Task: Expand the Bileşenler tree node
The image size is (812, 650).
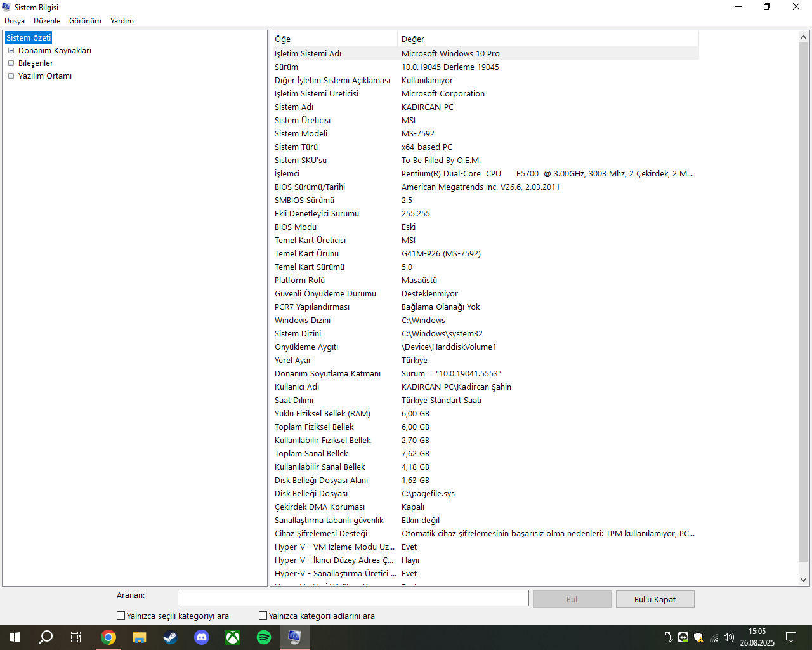Action: pyautogui.click(x=11, y=63)
